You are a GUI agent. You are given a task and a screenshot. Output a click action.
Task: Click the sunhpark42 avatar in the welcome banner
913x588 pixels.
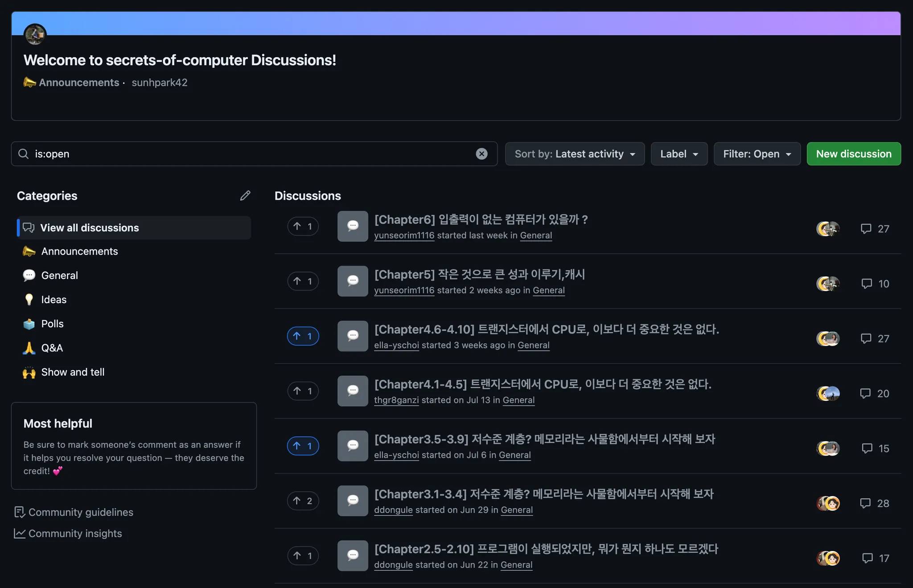(x=35, y=34)
